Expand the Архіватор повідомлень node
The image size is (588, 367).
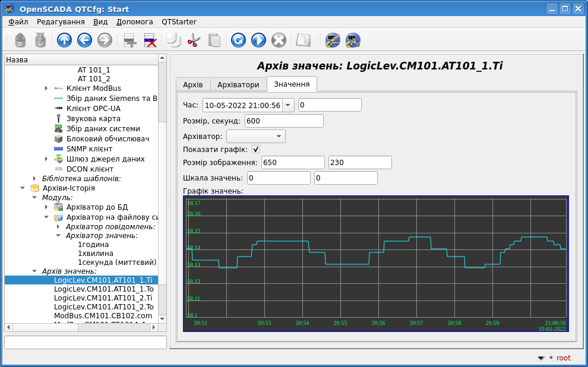pos(58,227)
